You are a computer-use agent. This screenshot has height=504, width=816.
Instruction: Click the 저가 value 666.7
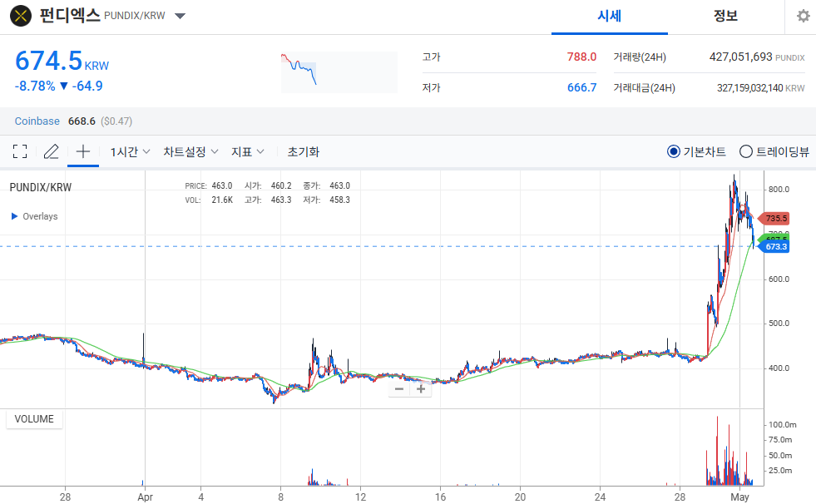click(x=581, y=87)
